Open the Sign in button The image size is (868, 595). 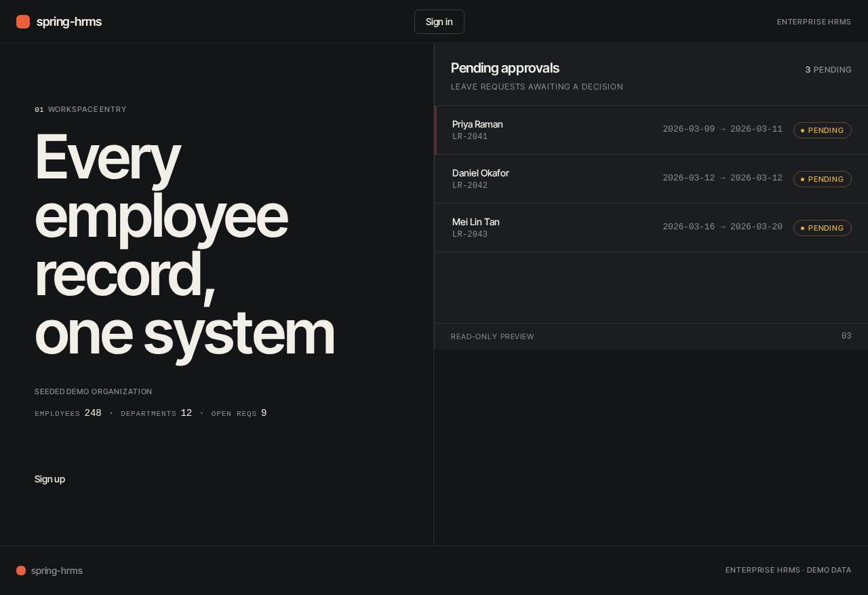tap(439, 22)
